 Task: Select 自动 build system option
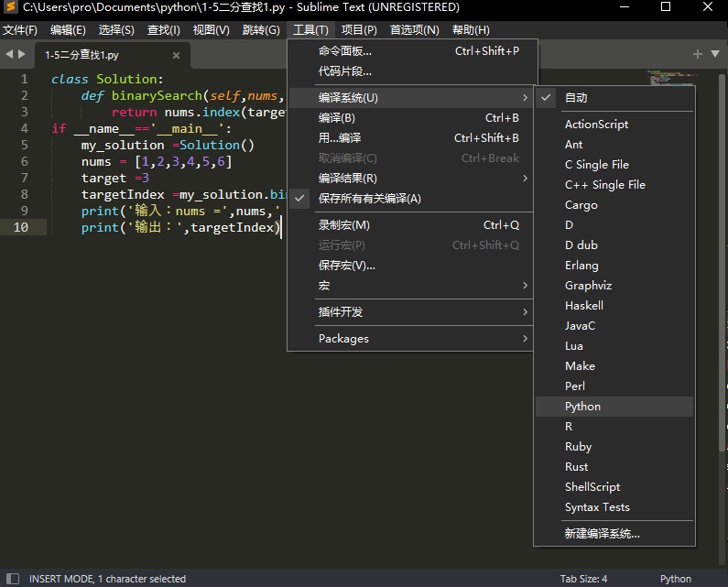[614, 98]
